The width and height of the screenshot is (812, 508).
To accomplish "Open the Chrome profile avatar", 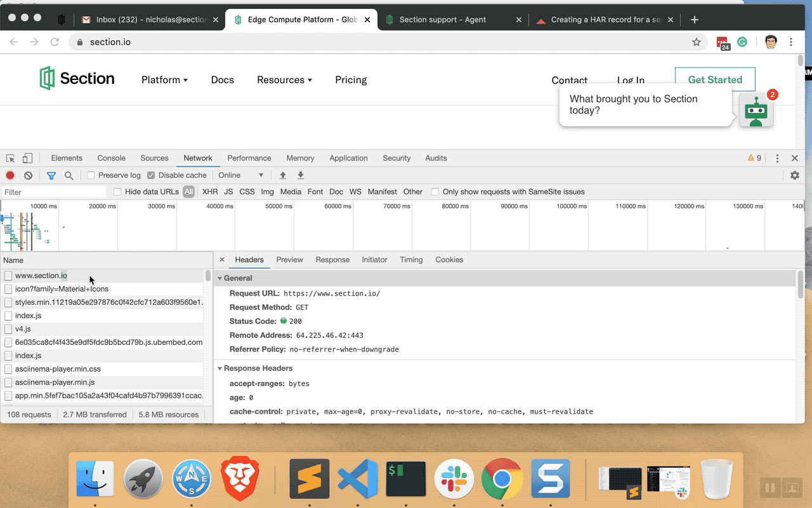I will point(771,42).
